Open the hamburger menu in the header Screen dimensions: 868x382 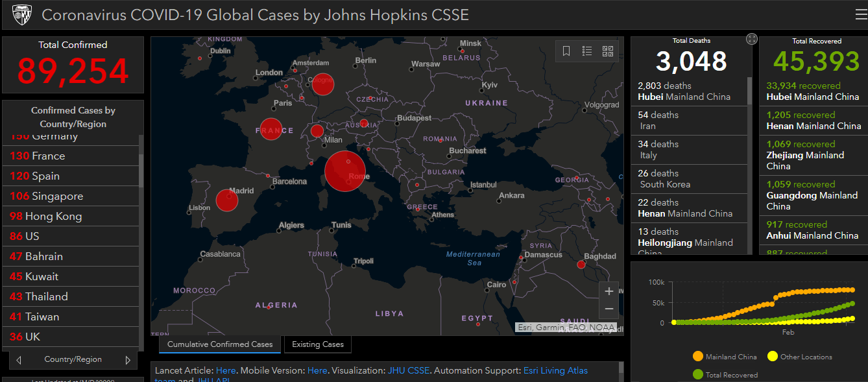pyautogui.click(x=860, y=15)
